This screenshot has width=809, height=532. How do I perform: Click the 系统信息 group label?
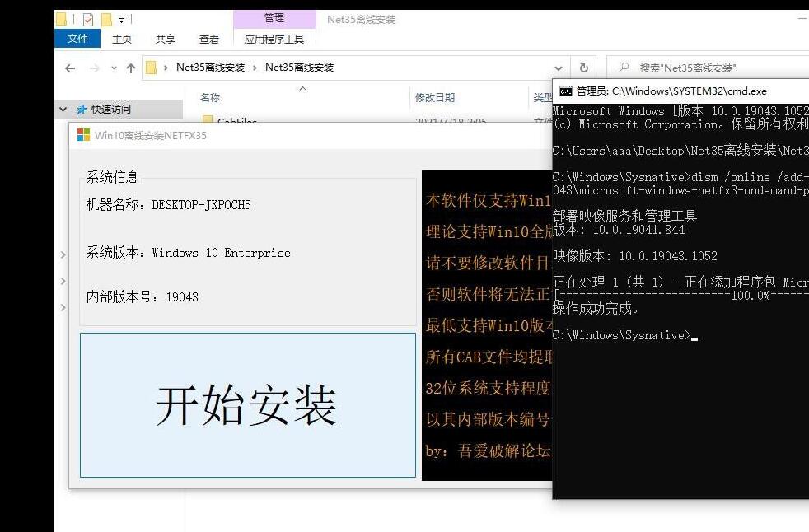point(113,177)
